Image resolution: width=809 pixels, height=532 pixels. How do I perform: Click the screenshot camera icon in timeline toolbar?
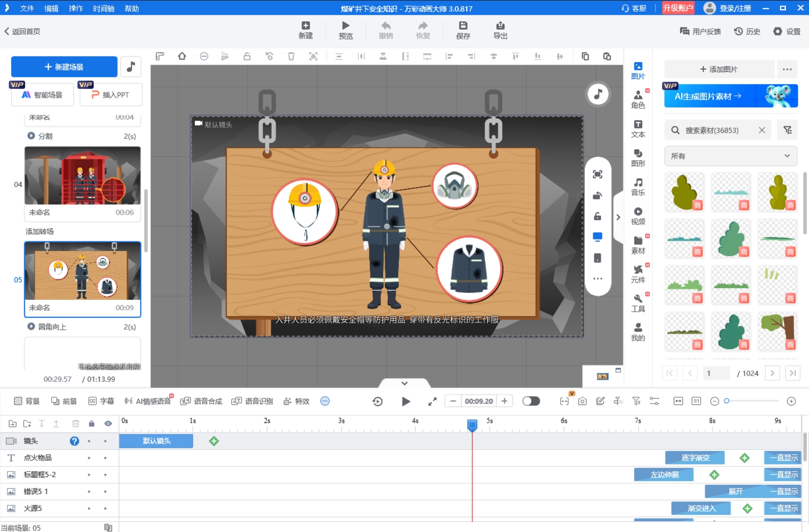582,401
